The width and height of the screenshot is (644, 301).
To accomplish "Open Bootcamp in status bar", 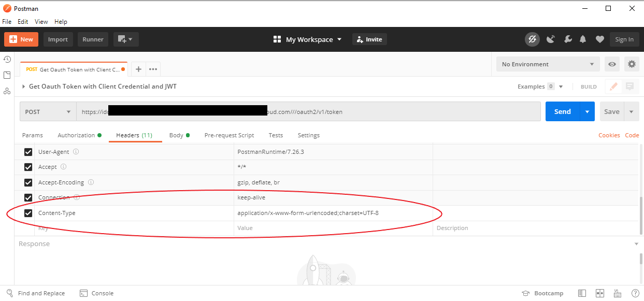I will tap(542, 293).
